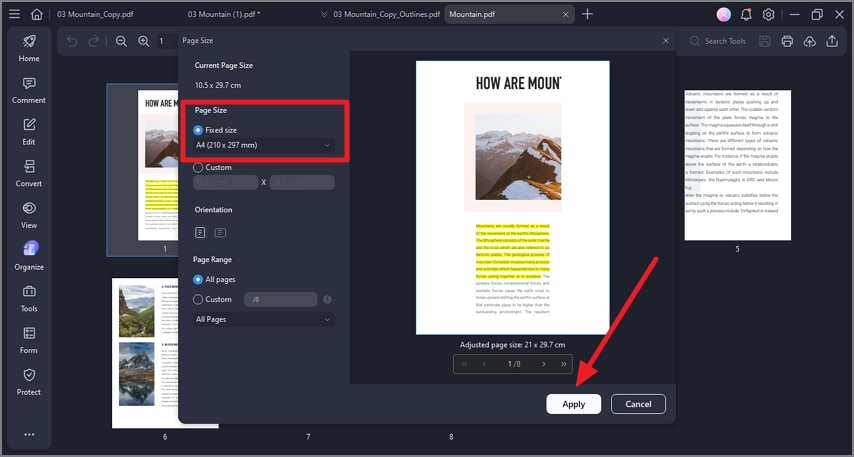Close the Page Size dialog with X
The width and height of the screenshot is (854, 457).
tap(666, 40)
